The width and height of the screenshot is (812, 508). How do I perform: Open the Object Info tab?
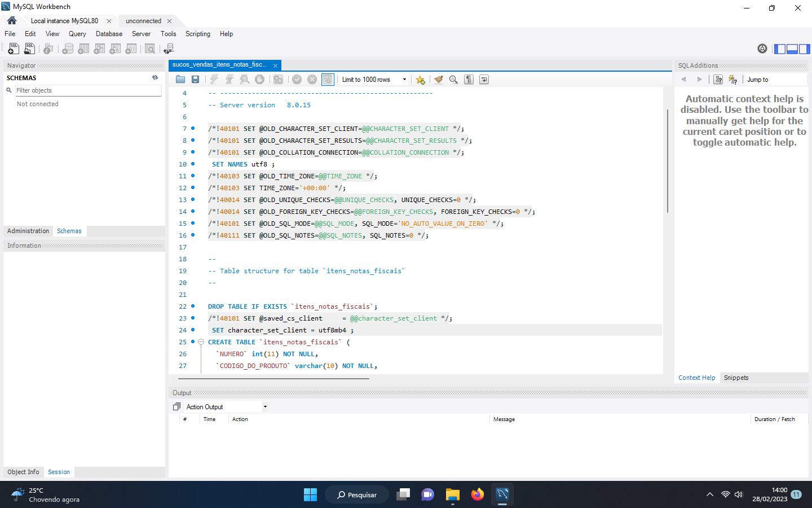(23, 472)
